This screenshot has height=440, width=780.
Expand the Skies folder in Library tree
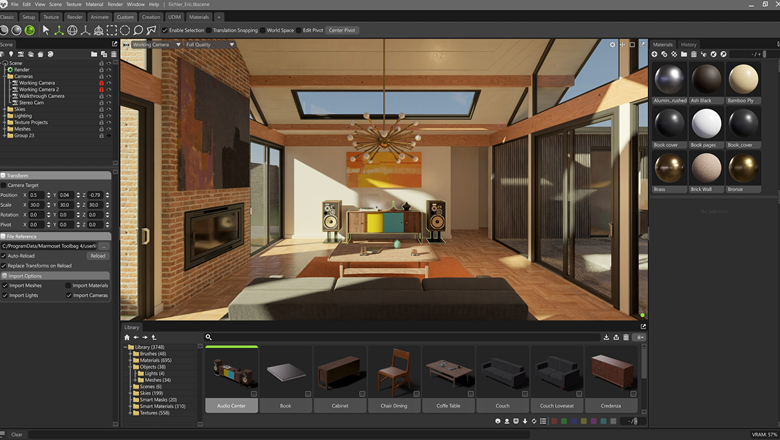(x=131, y=393)
